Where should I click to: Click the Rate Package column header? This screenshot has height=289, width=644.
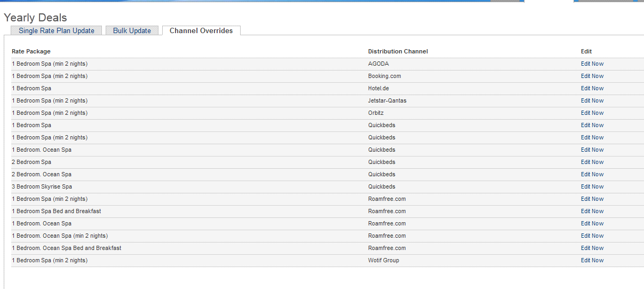(x=31, y=51)
